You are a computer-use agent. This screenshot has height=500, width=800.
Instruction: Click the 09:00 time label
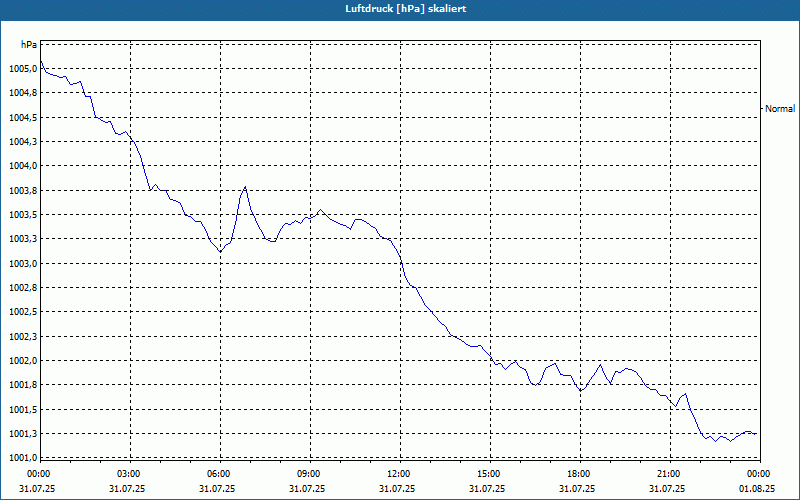[308, 474]
